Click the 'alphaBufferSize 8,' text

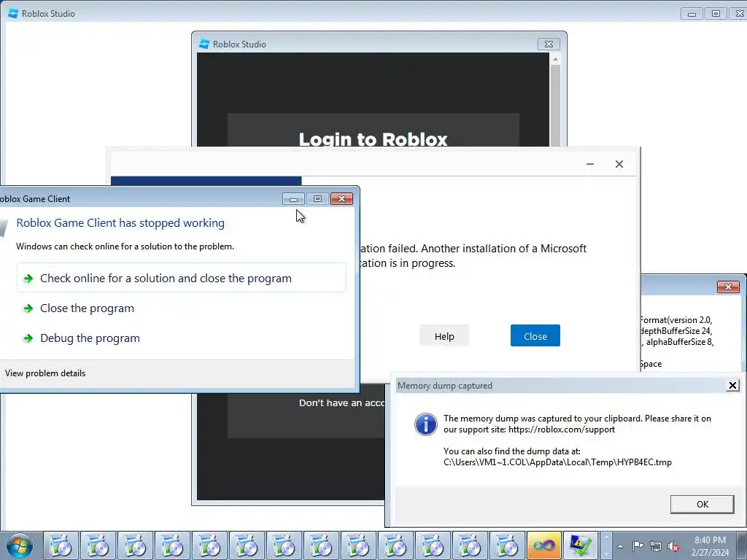(680, 342)
